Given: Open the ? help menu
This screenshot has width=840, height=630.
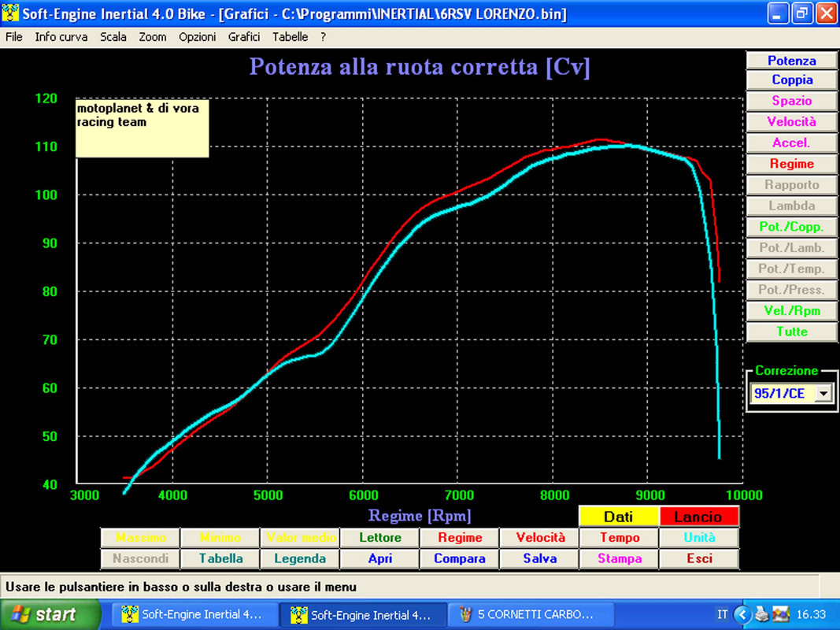Looking at the screenshot, I should 323,37.
